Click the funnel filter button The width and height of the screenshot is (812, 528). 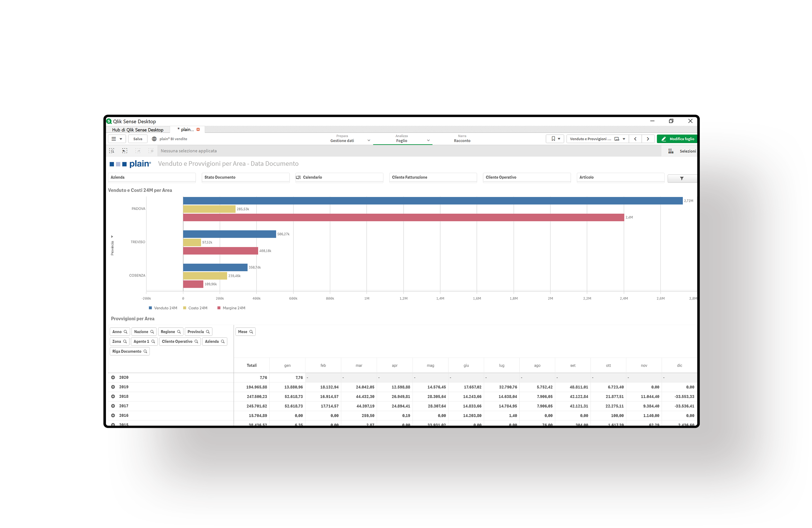682,179
